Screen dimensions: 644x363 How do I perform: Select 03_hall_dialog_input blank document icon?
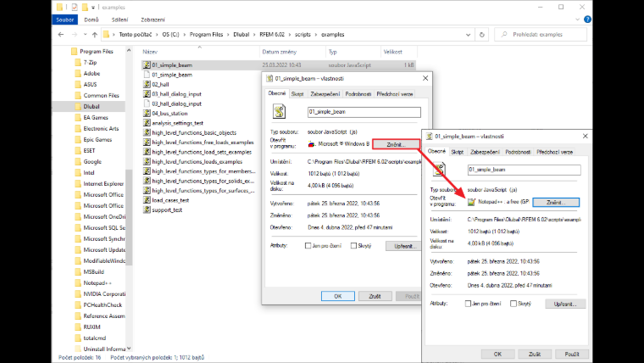147,103
